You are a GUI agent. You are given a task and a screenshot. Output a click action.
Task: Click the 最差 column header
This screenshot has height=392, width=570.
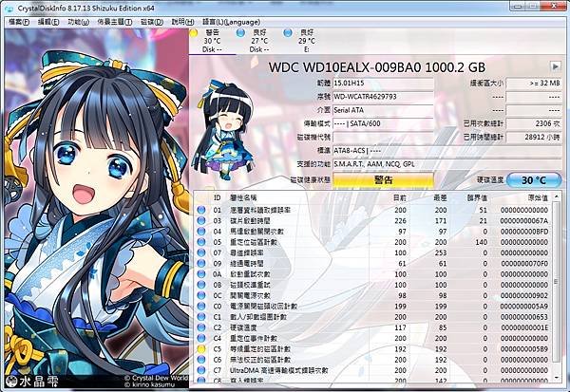click(x=440, y=198)
